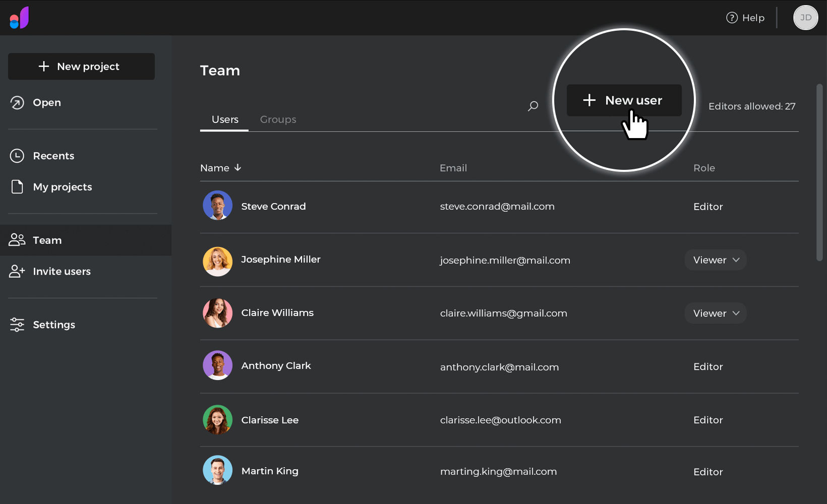Sort by Name column arrow
This screenshot has width=827, height=504.
pos(238,168)
